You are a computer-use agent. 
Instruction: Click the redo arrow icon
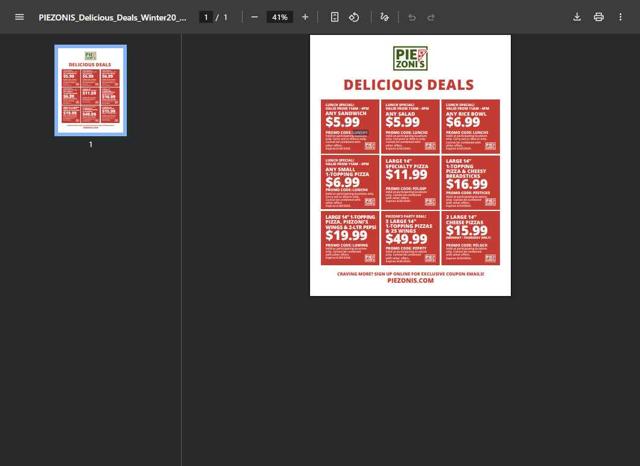tap(431, 18)
